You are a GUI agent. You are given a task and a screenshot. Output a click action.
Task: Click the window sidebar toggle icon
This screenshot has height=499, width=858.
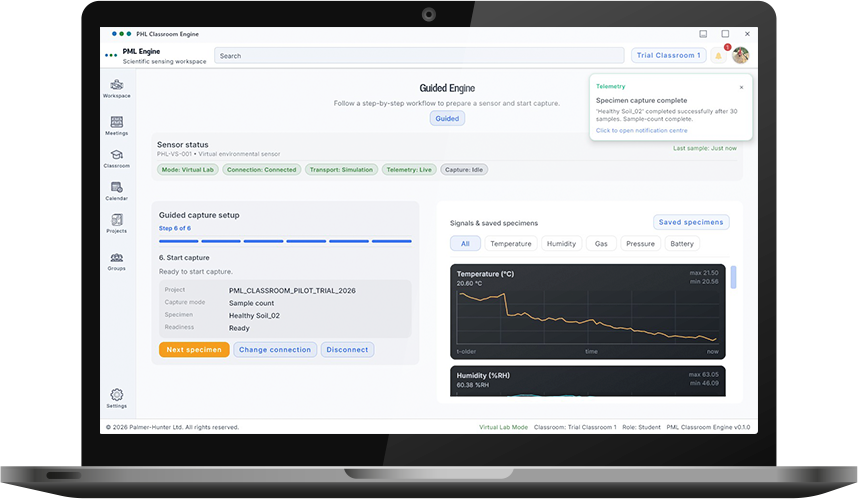(703, 34)
